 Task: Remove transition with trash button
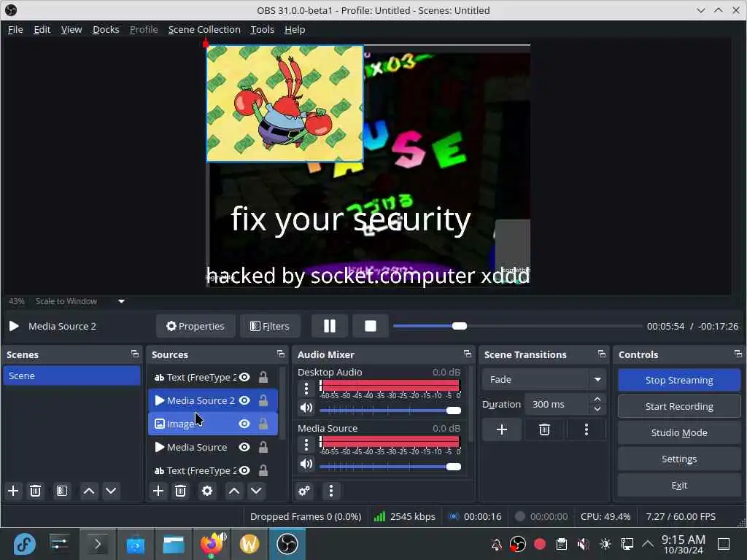[x=544, y=430]
